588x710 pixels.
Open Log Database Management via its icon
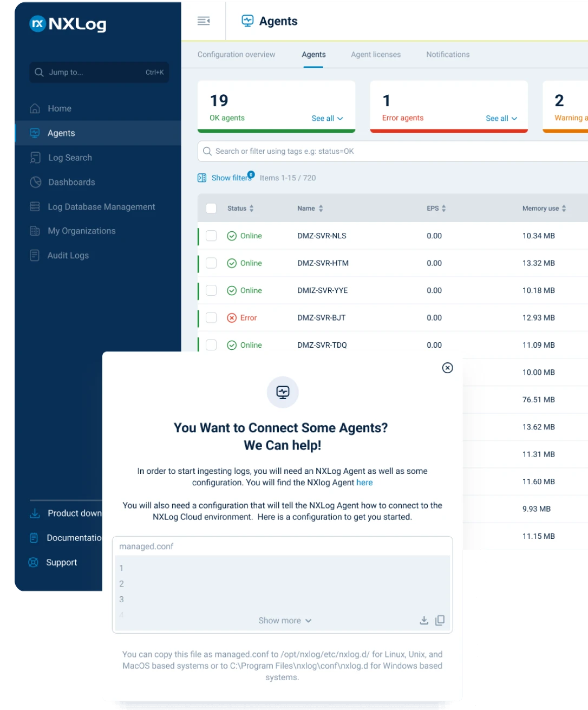pyautogui.click(x=35, y=206)
